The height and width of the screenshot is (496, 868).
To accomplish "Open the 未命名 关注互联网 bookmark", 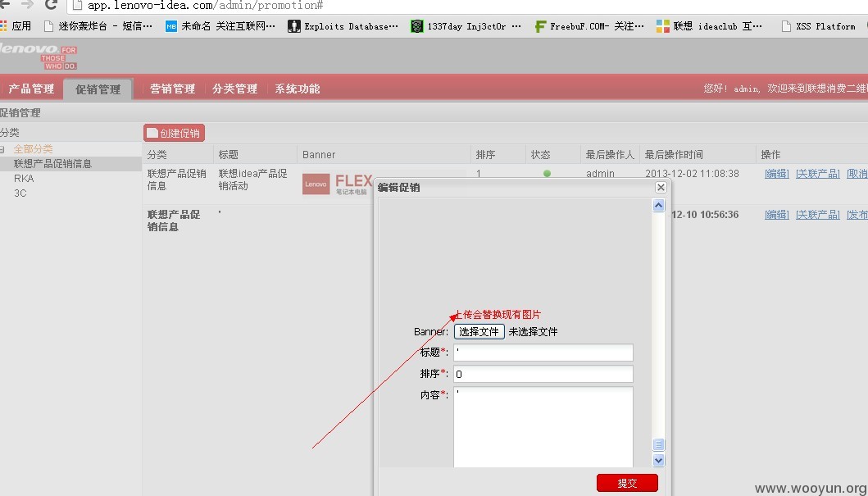I will click(220, 26).
